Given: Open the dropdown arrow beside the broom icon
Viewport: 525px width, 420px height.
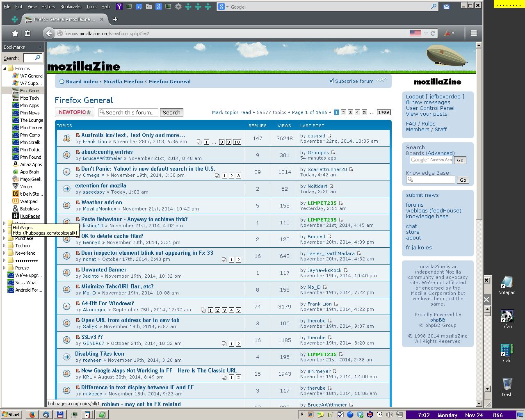Looking at the screenshot, I should 453,33.
